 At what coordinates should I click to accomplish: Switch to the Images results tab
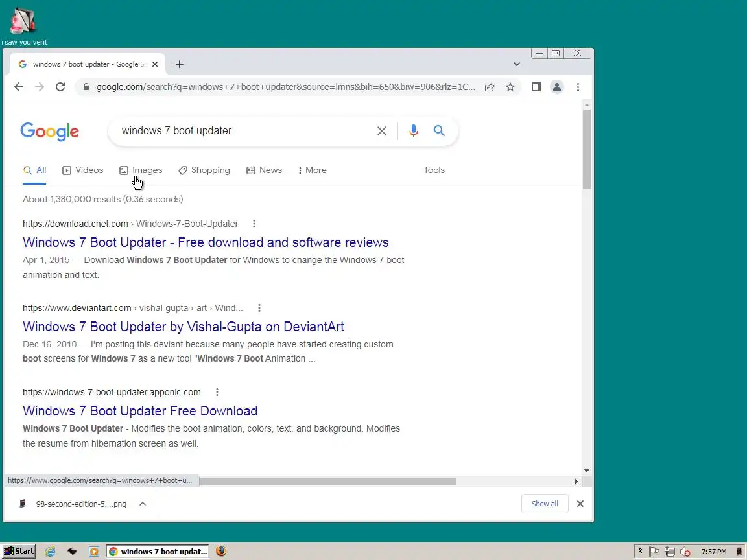pyautogui.click(x=141, y=170)
